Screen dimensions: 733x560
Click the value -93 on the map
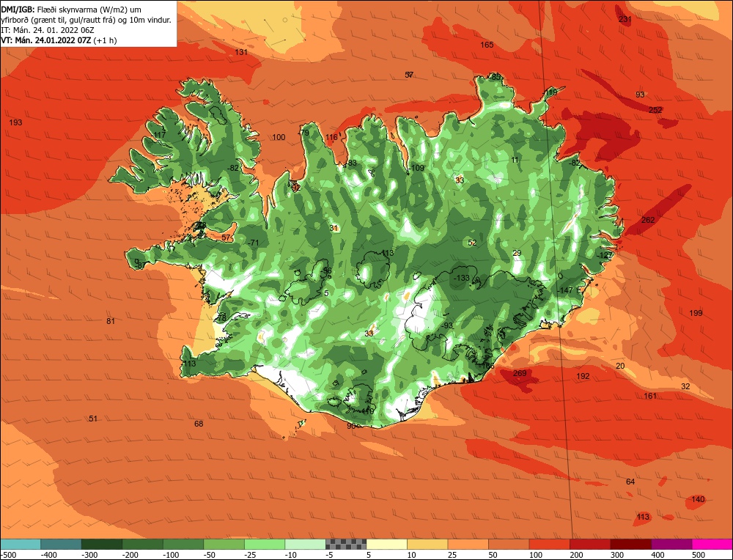447,325
